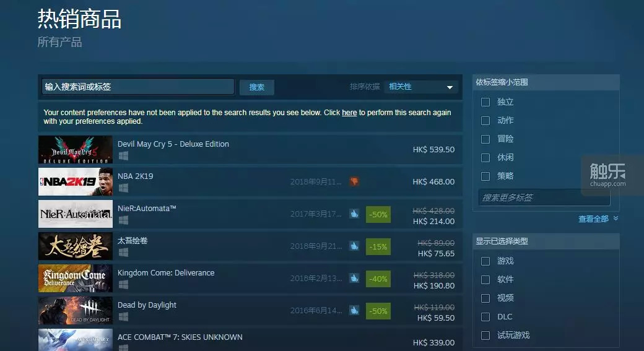The image size is (644, 351).
Task: Open the ACE COMBAT 7 cover thumbnail
Action: (75, 340)
